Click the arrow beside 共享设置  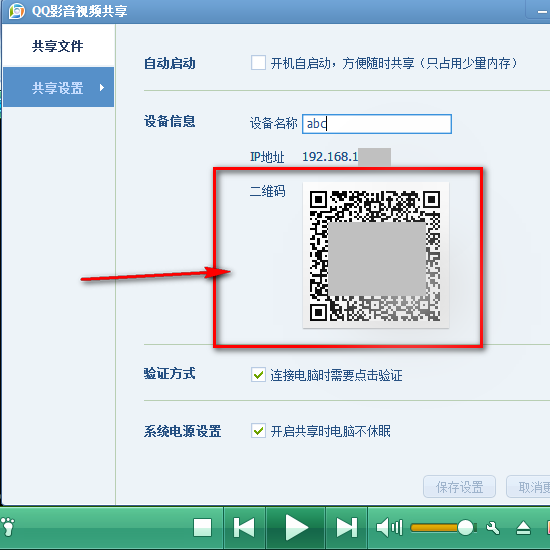click(x=102, y=87)
